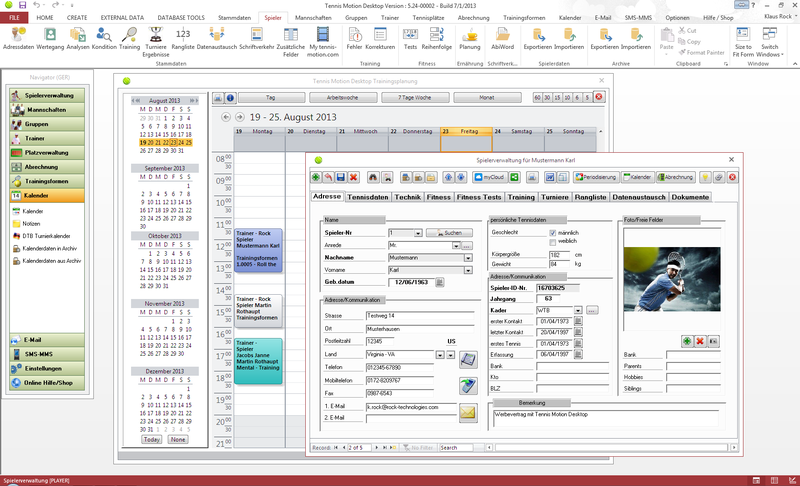The height and width of the screenshot is (486, 800).
Task: Check the weiblich checkbox
Action: [553, 241]
